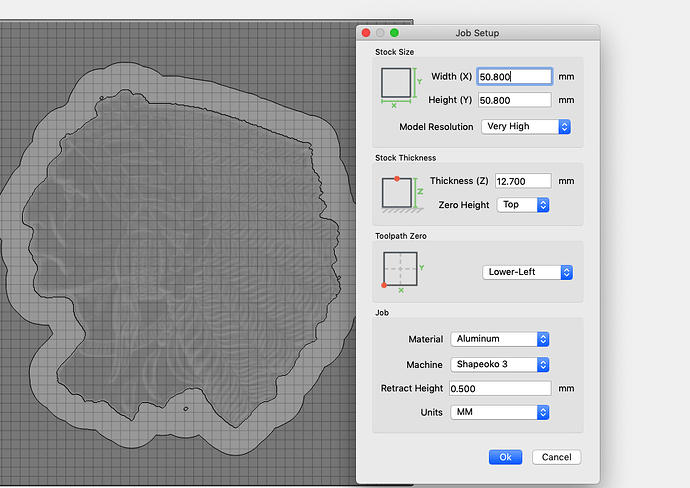Select the Thickness (Z) input field
The height and width of the screenshot is (488, 690).
click(x=523, y=181)
